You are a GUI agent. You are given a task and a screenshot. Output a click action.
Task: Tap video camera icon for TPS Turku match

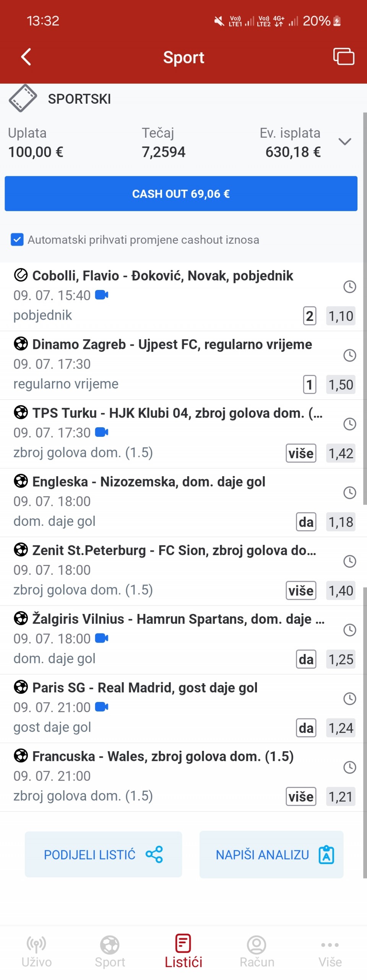(x=102, y=432)
